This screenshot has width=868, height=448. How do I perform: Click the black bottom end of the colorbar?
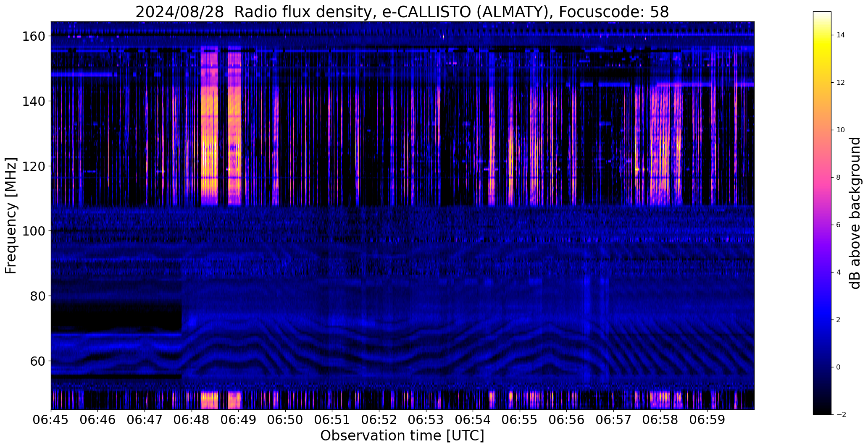click(822, 407)
